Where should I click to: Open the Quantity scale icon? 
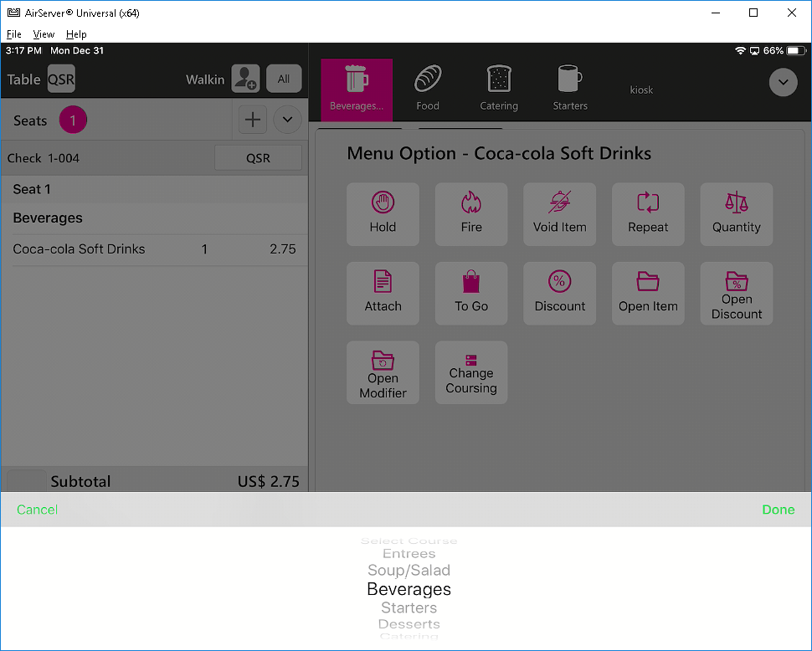737,203
